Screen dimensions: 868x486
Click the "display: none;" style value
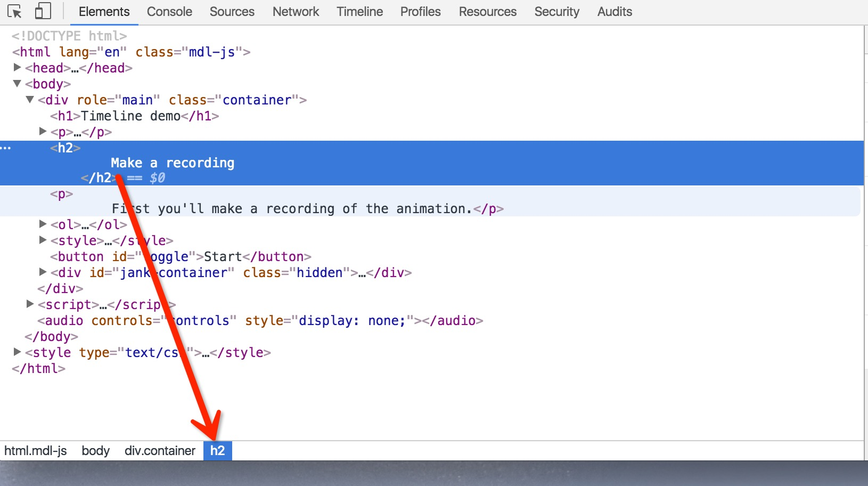(x=353, y=320)
